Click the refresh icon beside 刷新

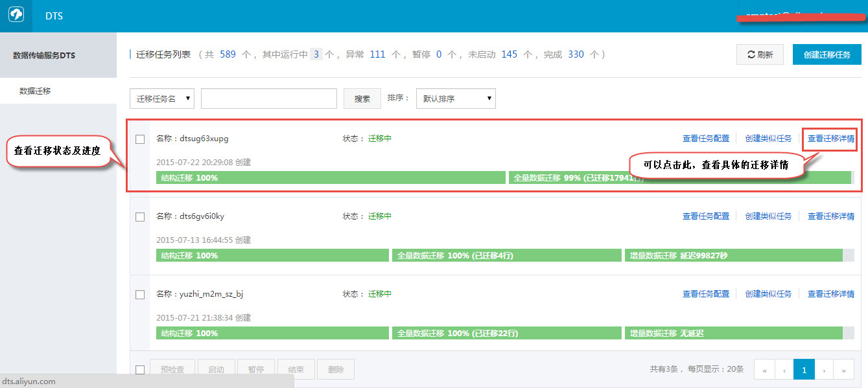(x=751, y=54)
